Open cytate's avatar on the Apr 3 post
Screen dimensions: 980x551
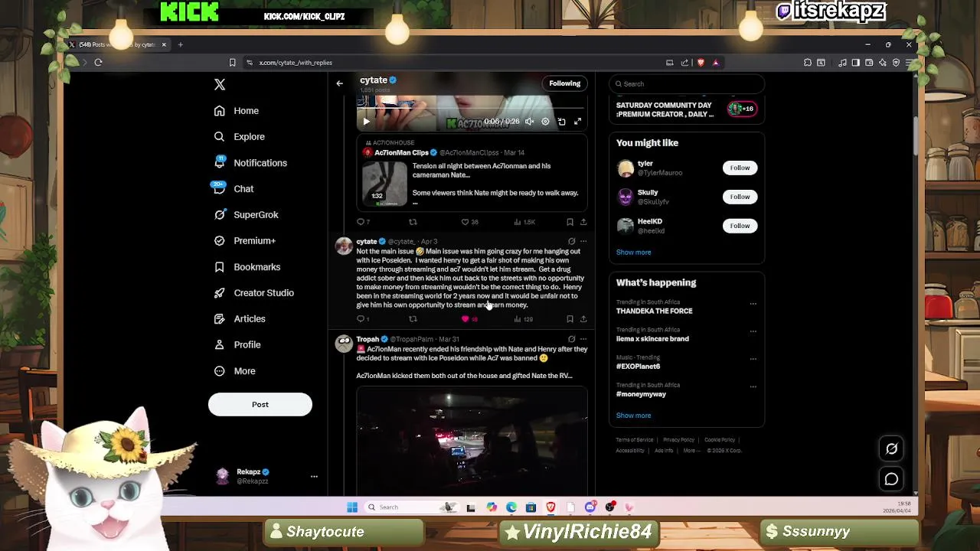pos(344,246)
